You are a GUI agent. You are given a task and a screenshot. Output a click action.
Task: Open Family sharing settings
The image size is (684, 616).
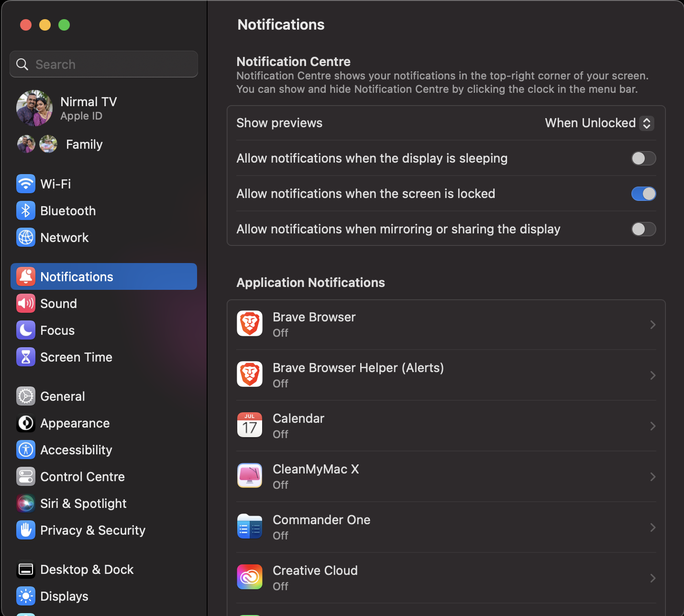(x=104, y=144)
